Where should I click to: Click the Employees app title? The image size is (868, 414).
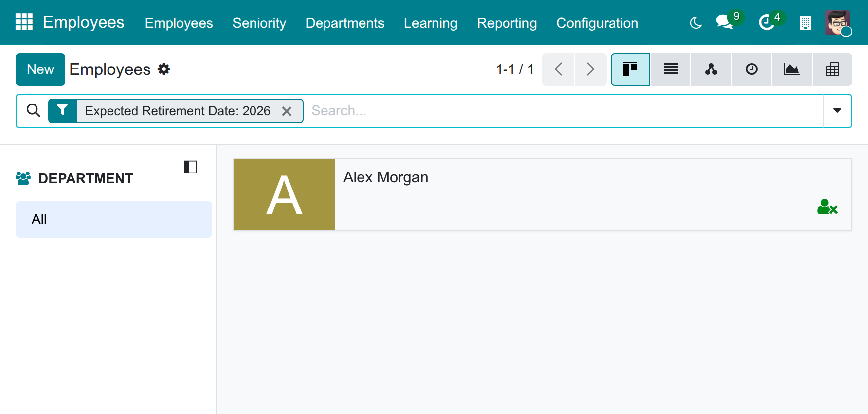click(84, 22)
